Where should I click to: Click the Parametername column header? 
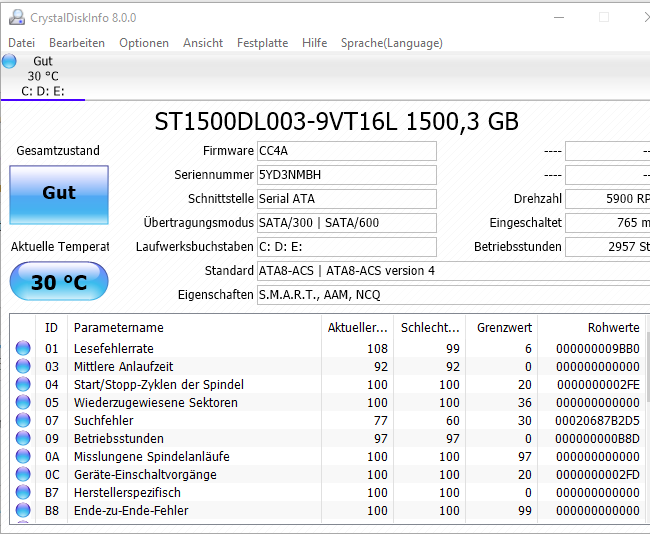194,328
